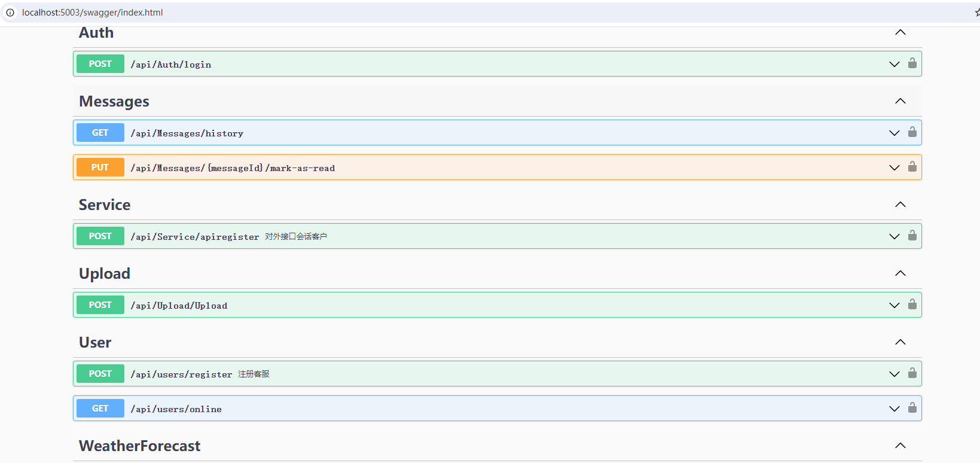Open the WeatherForecast section heading

pos(139,446)
